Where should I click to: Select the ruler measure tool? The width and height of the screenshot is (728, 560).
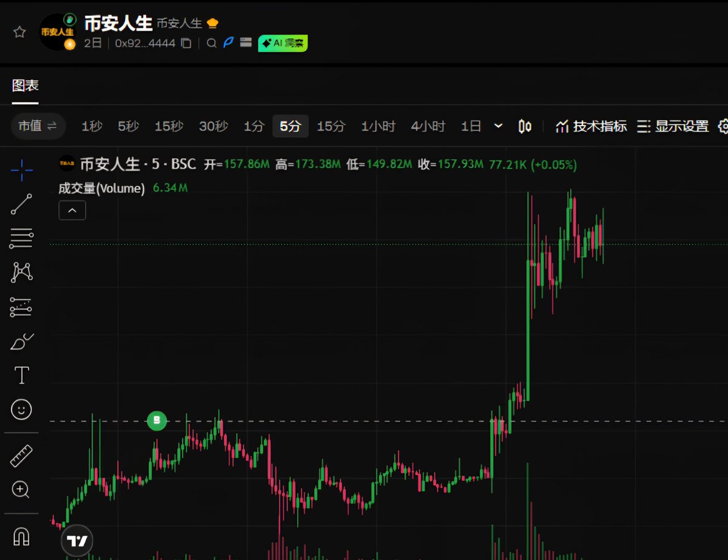pyautogui.click(x=22, y=456)
